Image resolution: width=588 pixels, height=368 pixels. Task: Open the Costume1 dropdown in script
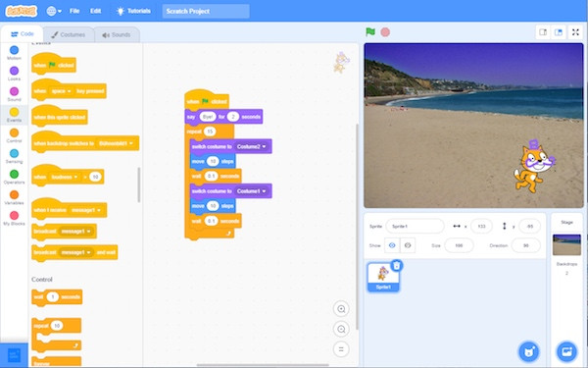251,191
